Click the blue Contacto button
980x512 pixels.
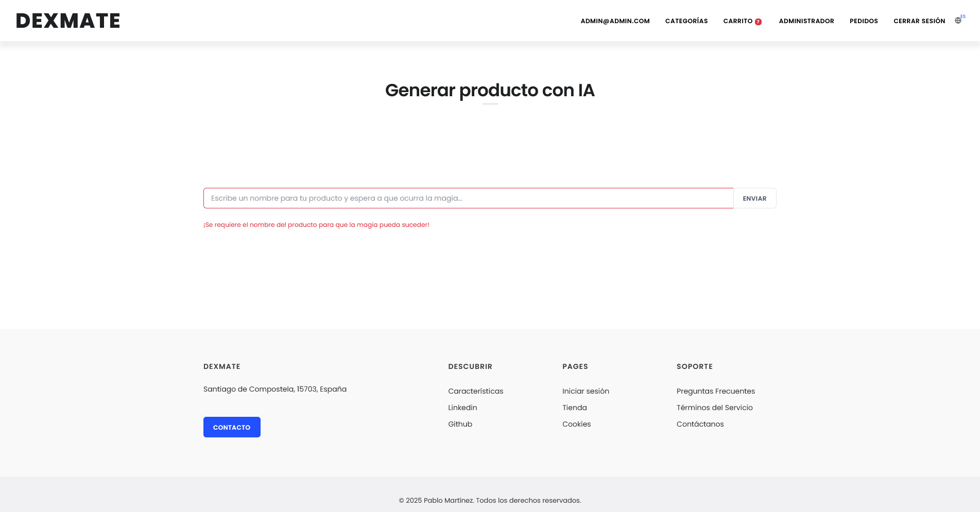232,427
